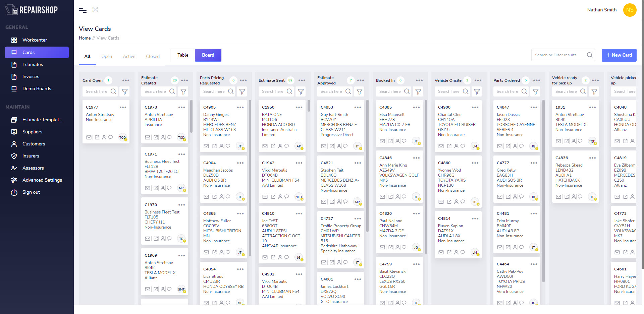The width and height of the screenshot is (644, 314).
Task: Open Estimate Templates in the sidebar
Action: 37,120
